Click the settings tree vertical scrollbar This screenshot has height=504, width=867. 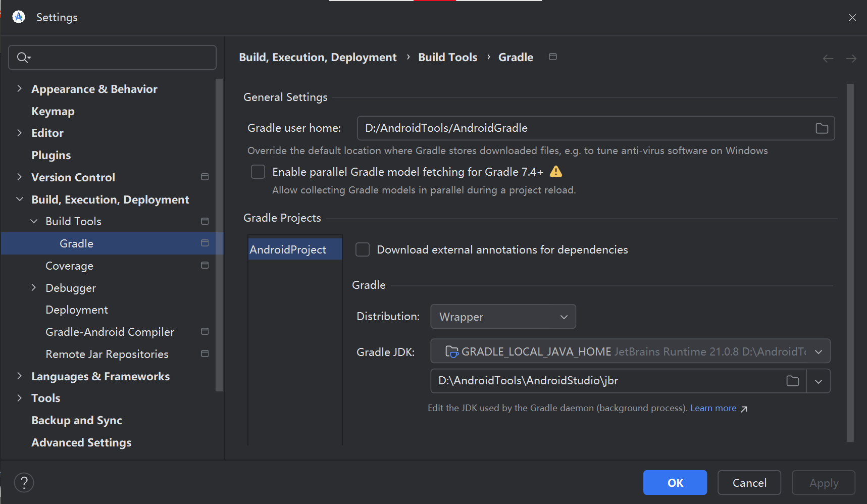point(219,235)
